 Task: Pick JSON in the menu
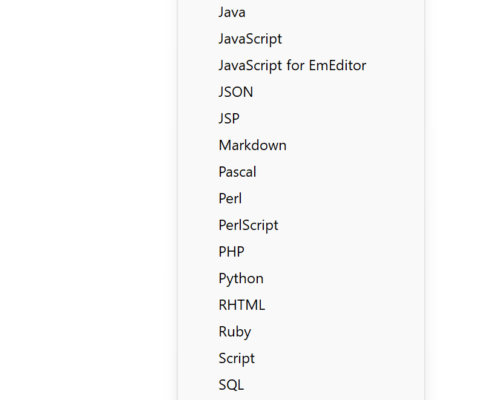coord(301,92)
